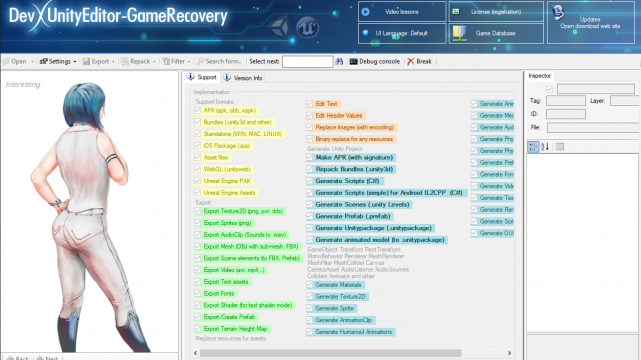Image resolution: width=641 pixels, height=360 pixels.
Task: Open the Video lessons button
Action: point(402,12)
